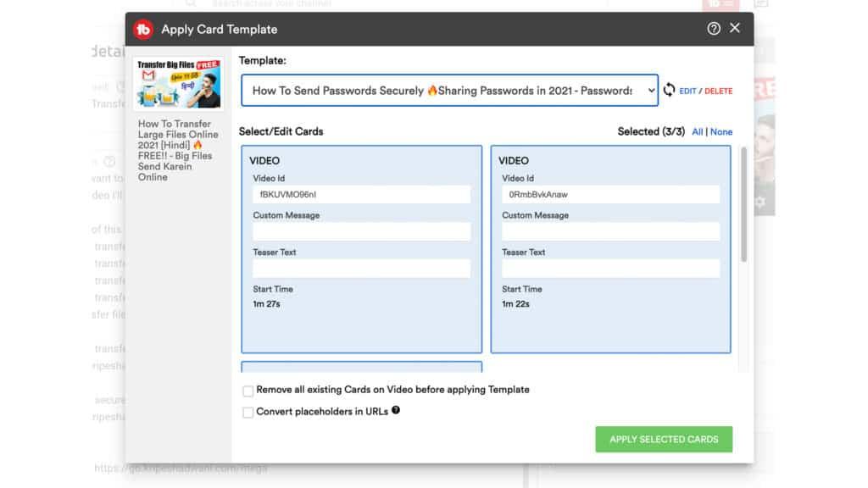The height and width of the screenshot is (488, 868).
Task: Click the cards list vertical scrollbar
Action: [744, 203]
